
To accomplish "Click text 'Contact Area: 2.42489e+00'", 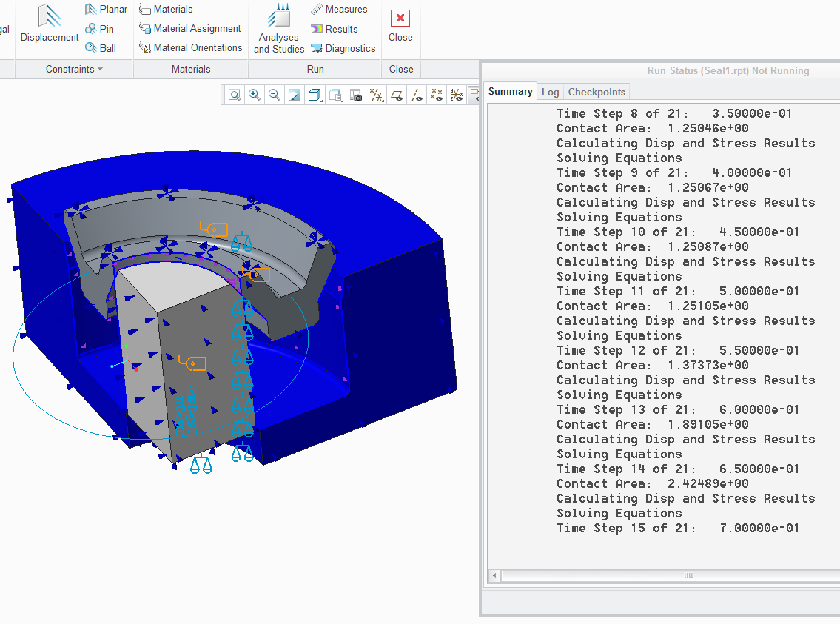I will [653, 483].
